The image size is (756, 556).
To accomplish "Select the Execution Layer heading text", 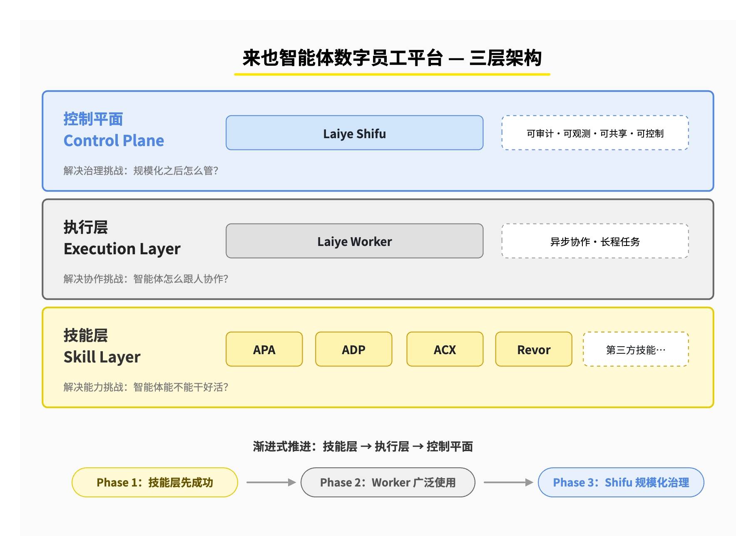I will (x=122, y=249).
